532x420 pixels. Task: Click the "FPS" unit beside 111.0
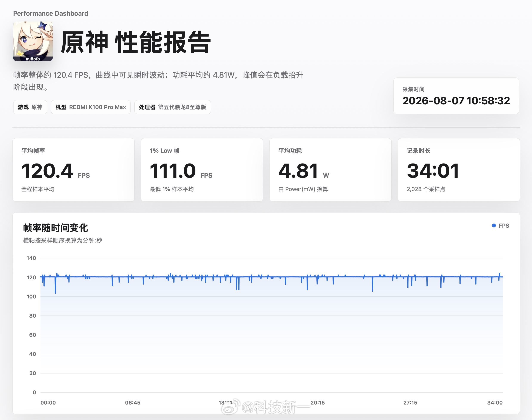pos(206,175)
